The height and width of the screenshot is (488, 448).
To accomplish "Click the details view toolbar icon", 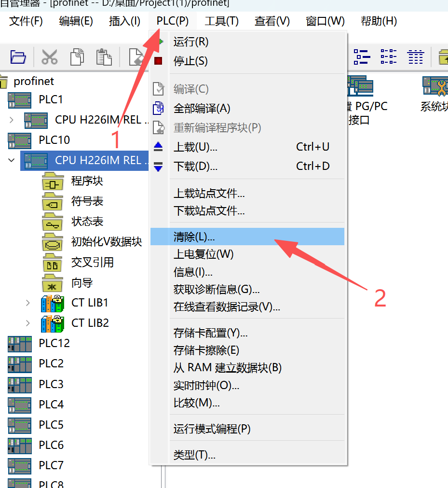I will coord(416,57).
